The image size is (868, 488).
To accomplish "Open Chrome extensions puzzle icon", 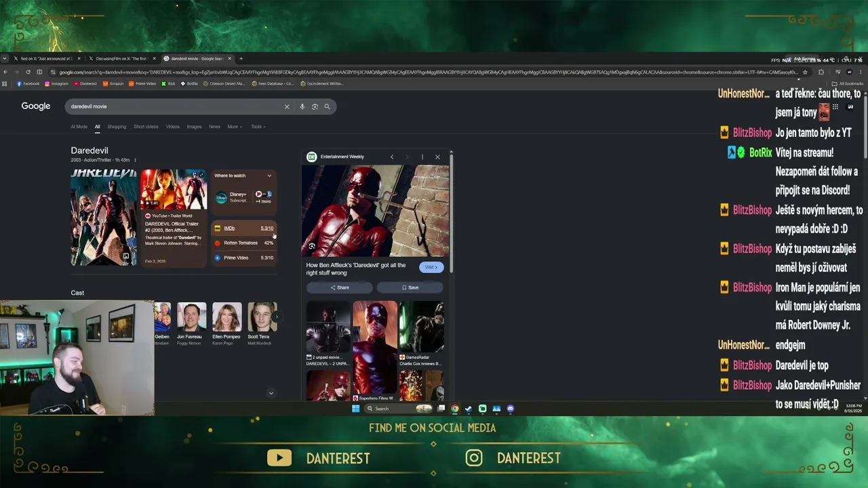I will (x=821, y=72).
